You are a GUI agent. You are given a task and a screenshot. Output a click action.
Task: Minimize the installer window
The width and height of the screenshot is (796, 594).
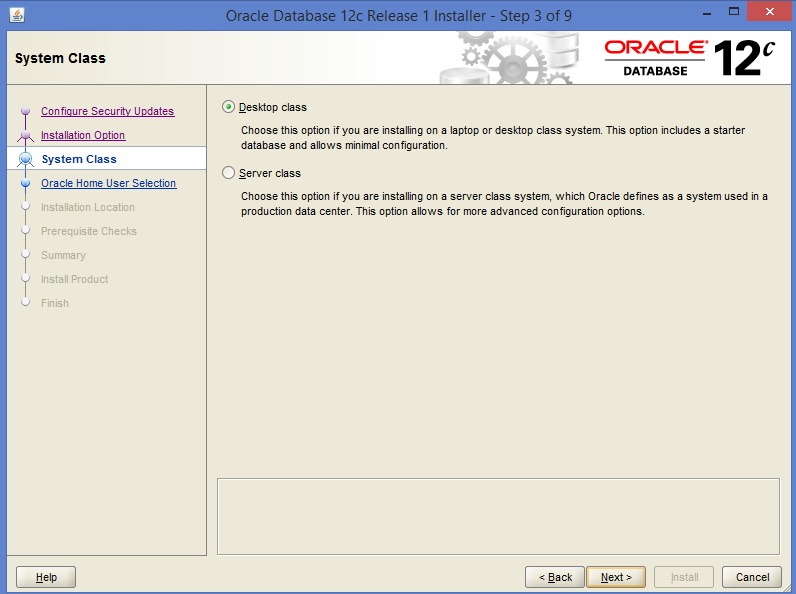707,13
